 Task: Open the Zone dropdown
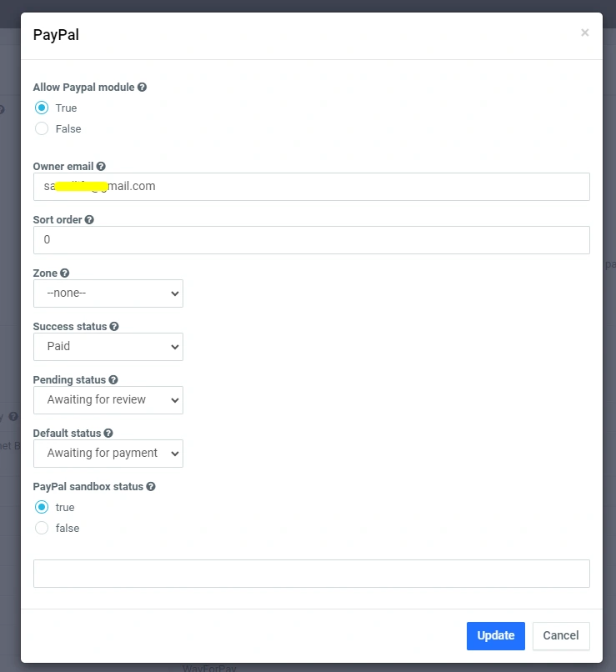[x=108, y=293]
